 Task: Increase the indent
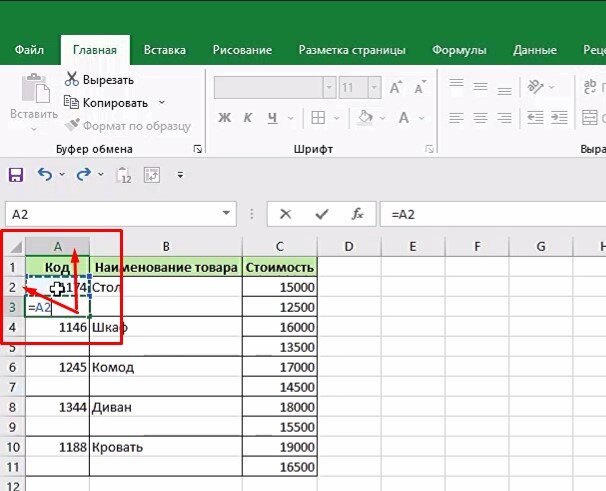coord(559,118)
